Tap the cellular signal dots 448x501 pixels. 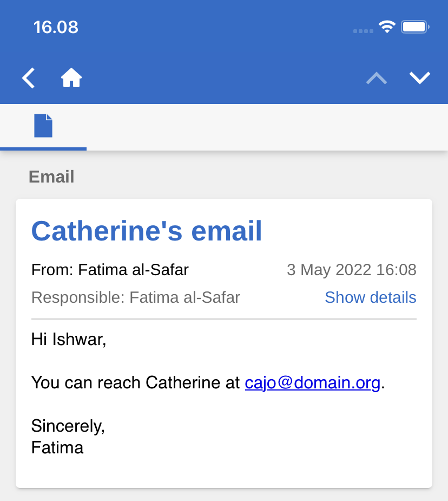tap(363, 31)
